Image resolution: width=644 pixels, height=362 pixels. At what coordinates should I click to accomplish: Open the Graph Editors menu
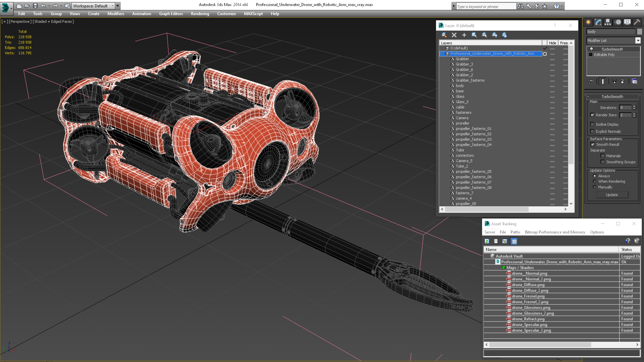tap(171, 14)
